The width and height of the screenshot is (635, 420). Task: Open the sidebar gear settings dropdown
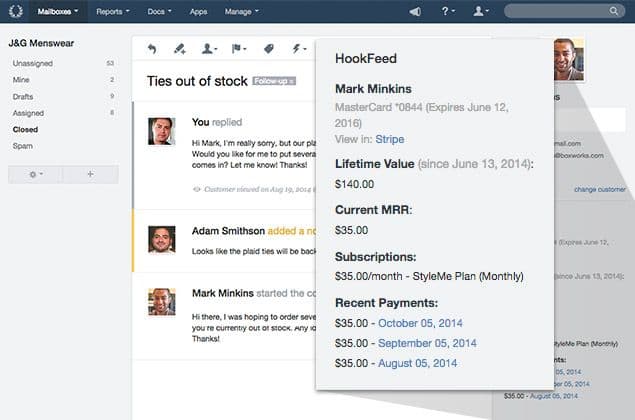click(x=35, y=174)
